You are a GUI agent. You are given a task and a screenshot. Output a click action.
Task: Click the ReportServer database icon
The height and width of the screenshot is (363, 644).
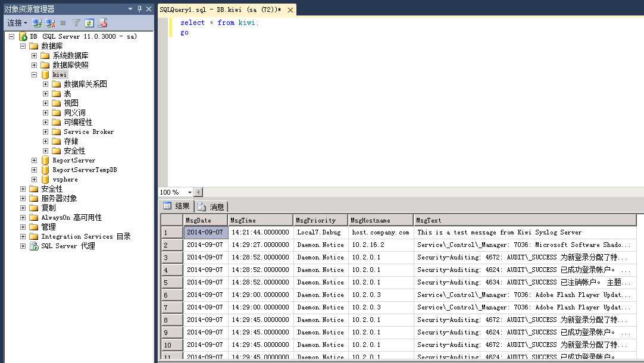coord(45,160)
